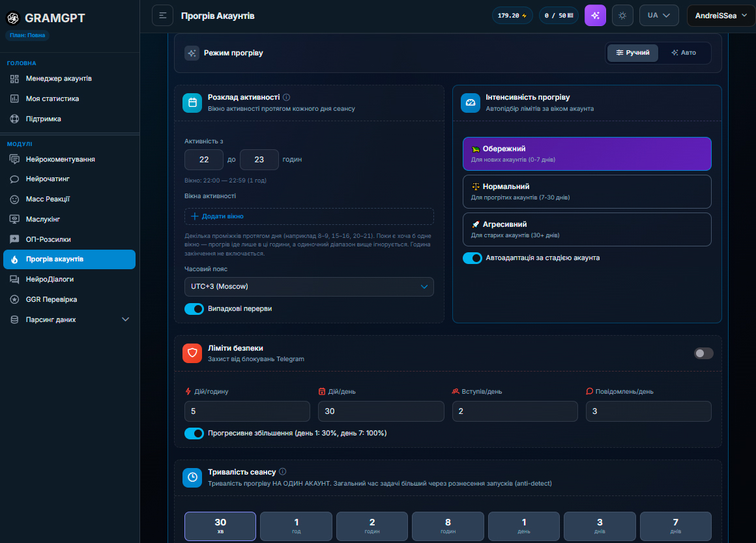Screen dimensions: 756x543
Task: Click the Масс Реакції smiley icon
Action: [x=14, y=199]
